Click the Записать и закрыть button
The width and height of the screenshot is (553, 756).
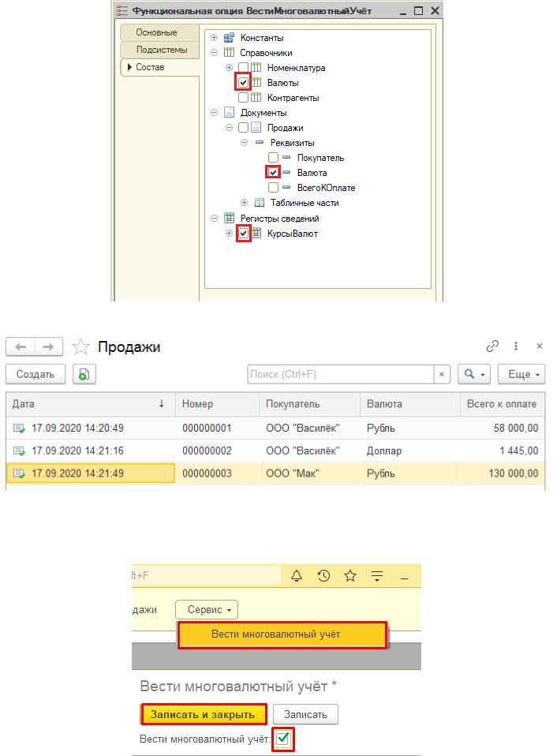coord(204,714)
